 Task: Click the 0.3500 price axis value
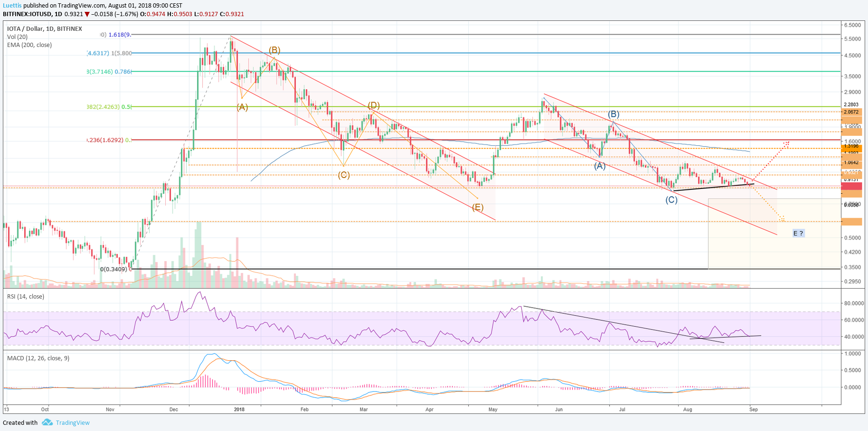[x=852, y=268]
